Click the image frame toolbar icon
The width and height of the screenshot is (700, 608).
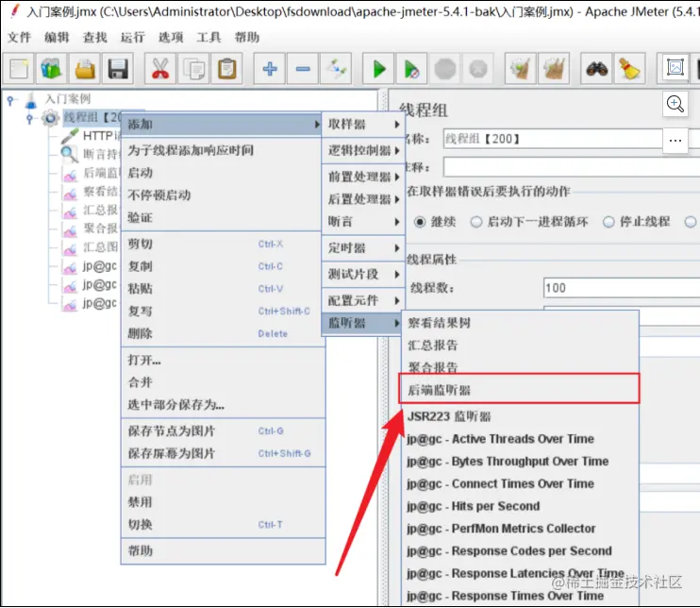point(675,68)
